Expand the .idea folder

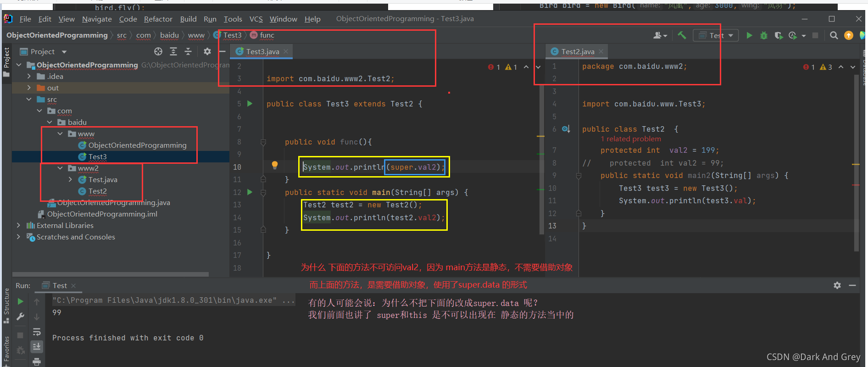(x=29, y=76)
